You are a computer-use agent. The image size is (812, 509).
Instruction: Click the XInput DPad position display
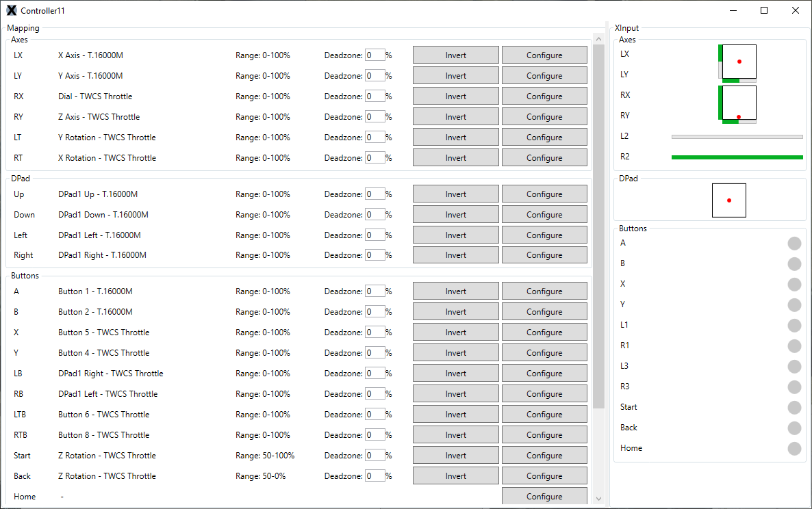[729, 200]
